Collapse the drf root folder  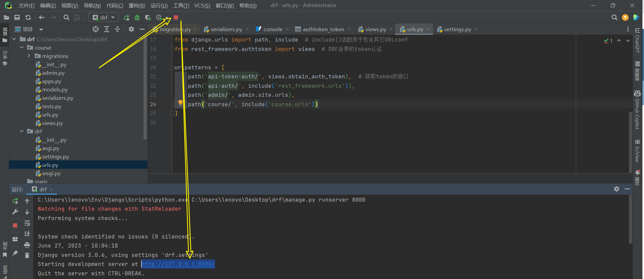14,39
